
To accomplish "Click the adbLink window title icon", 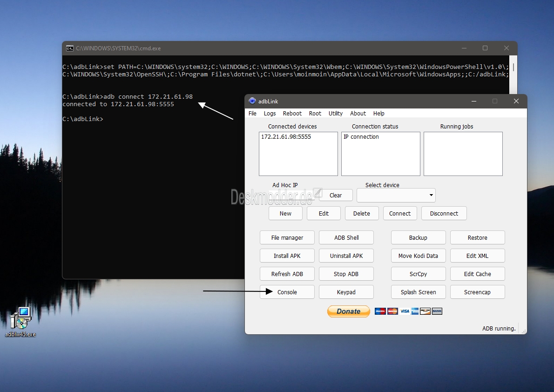I will (x=252, y=101).
